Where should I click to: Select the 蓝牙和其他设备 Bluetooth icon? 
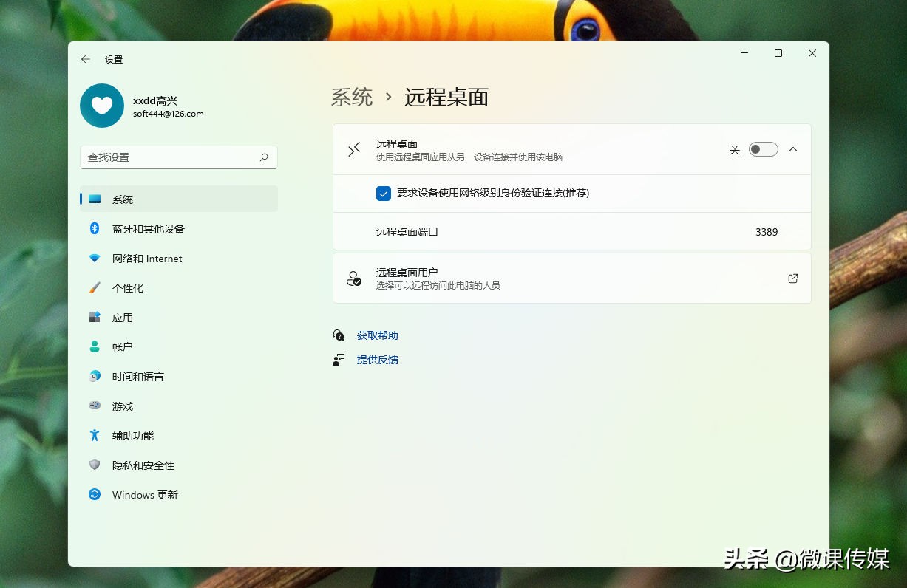coord(94,228)
